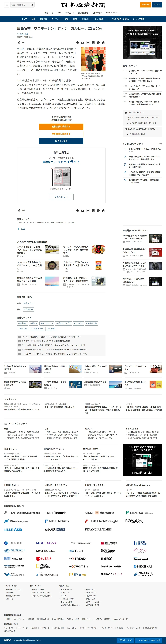This screenshot has height=644, width=166.
Task: Open the アクセスランキング heading
Action: 133,144
